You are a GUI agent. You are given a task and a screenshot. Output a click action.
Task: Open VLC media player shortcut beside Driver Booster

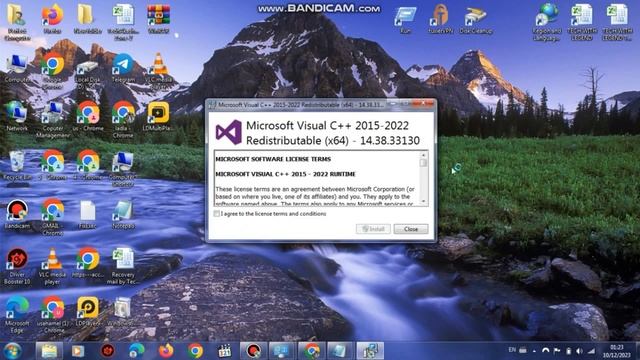pos(52,266)
